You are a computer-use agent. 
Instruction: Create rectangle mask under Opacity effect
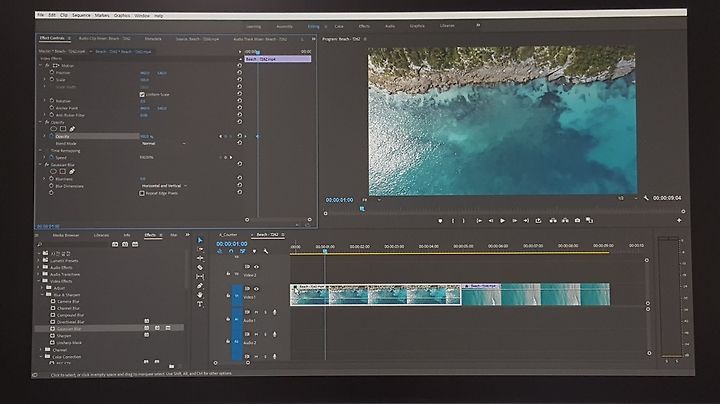coord(63,129)
